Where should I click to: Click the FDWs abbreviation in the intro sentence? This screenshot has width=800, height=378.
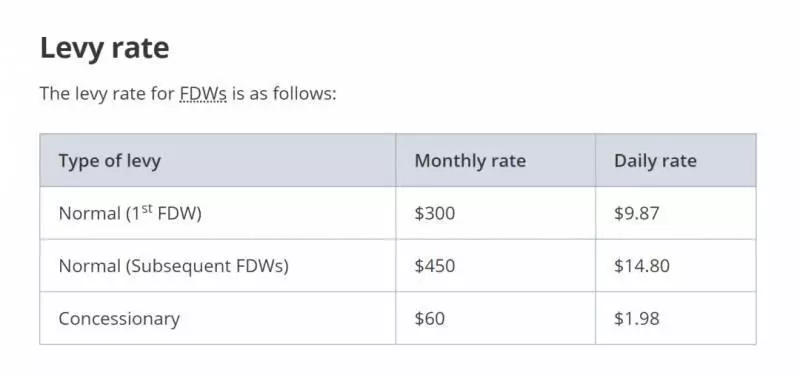(203, 94)
